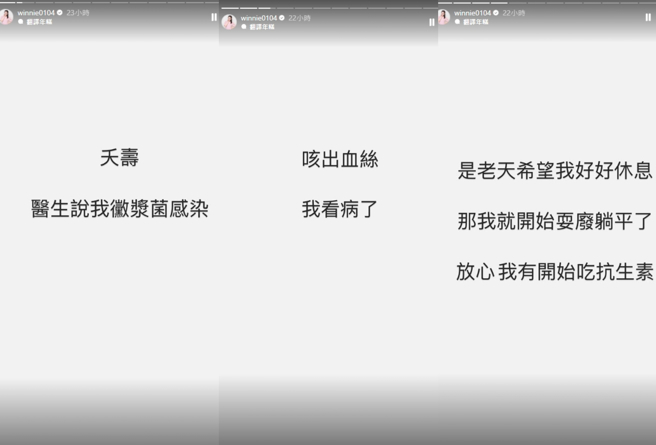Screen dimensions: 656x445
Task: Click subtitle label under username on 咳出血絲 story
Action: 258,27
